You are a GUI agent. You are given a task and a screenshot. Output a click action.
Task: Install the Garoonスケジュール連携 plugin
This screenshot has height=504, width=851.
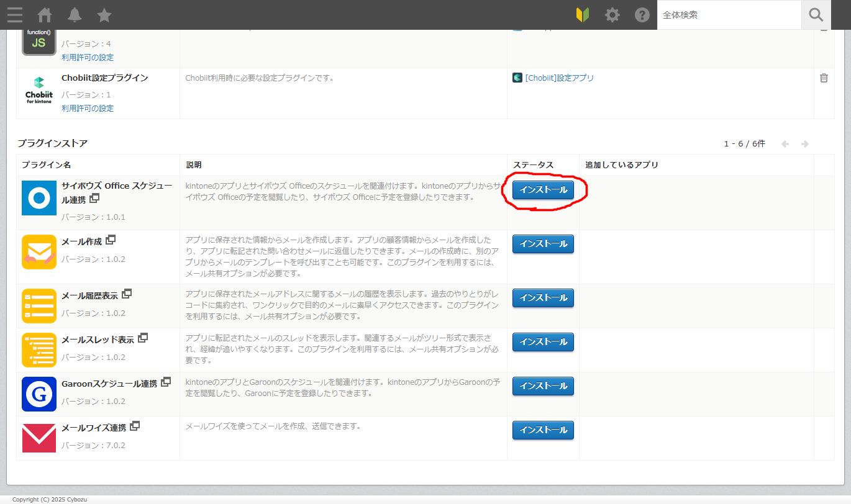click(543, 386)
